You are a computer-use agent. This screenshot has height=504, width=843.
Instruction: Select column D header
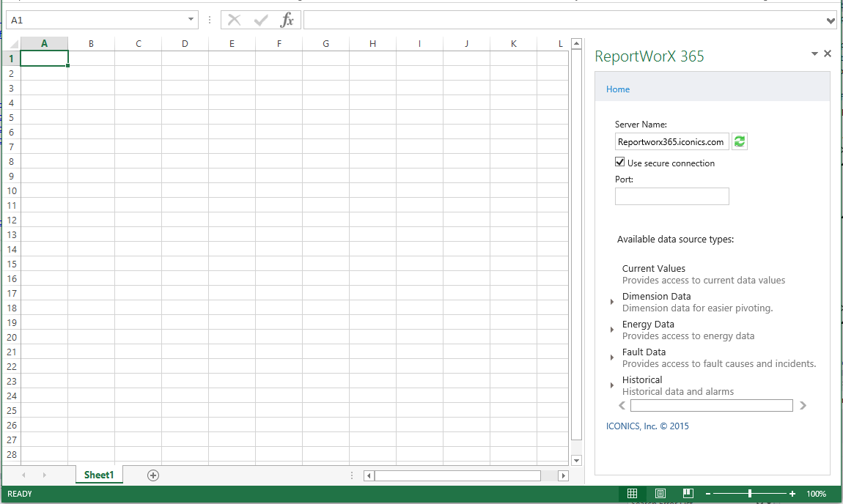[x=185, y=43]
